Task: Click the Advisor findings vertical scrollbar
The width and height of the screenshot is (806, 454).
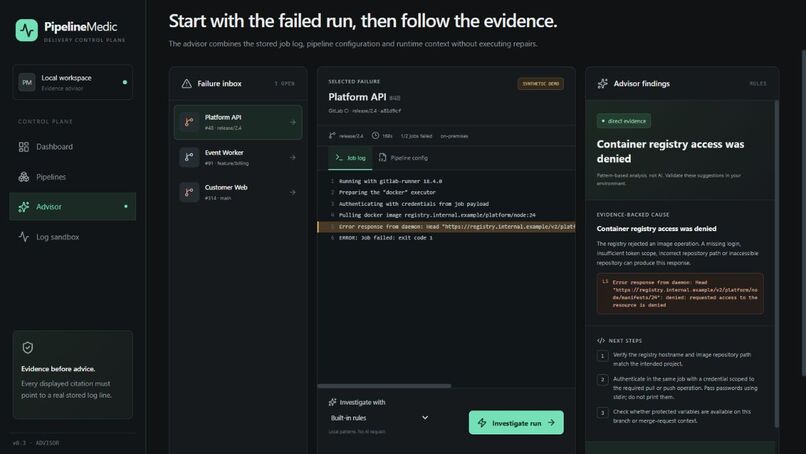Action: 776,263
